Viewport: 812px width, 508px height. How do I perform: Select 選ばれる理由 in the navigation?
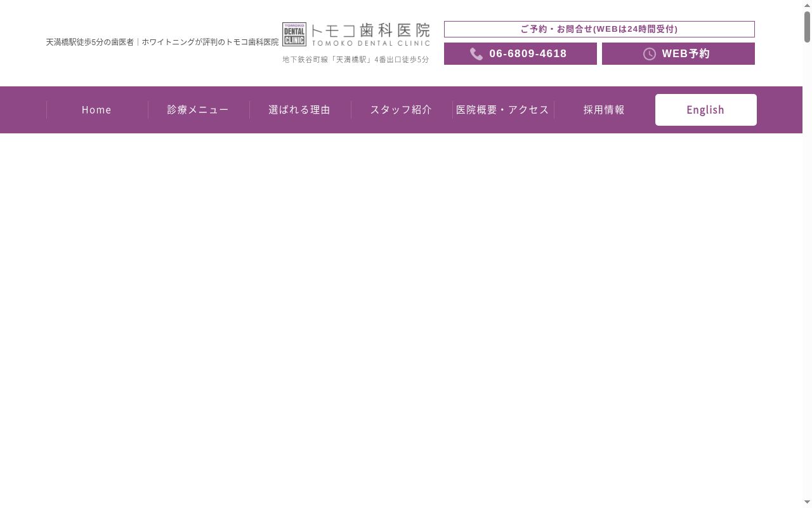299,110
